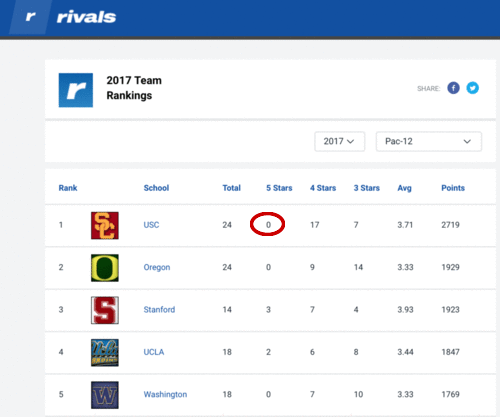
Task: Open the Washington school link
Action: coord(165,394)
